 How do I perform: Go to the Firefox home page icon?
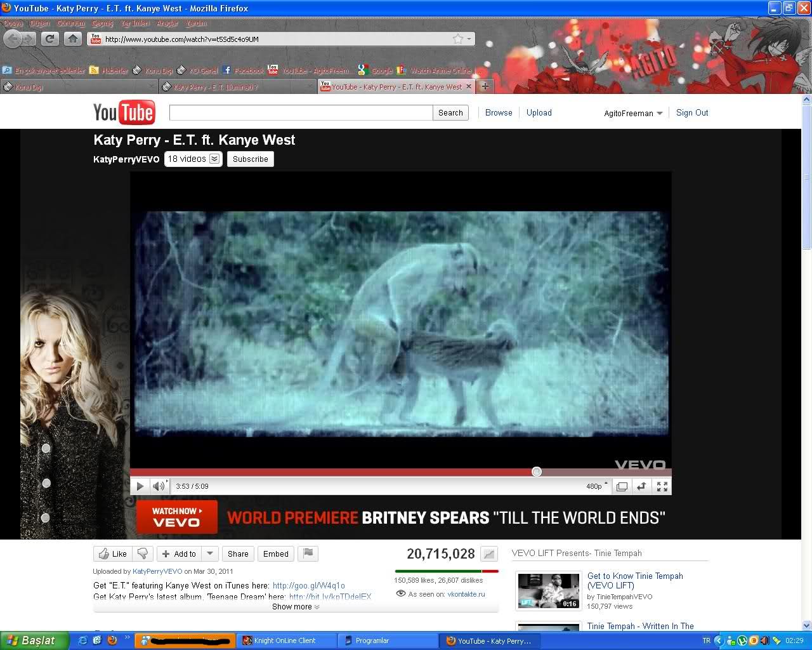[73, 39]
